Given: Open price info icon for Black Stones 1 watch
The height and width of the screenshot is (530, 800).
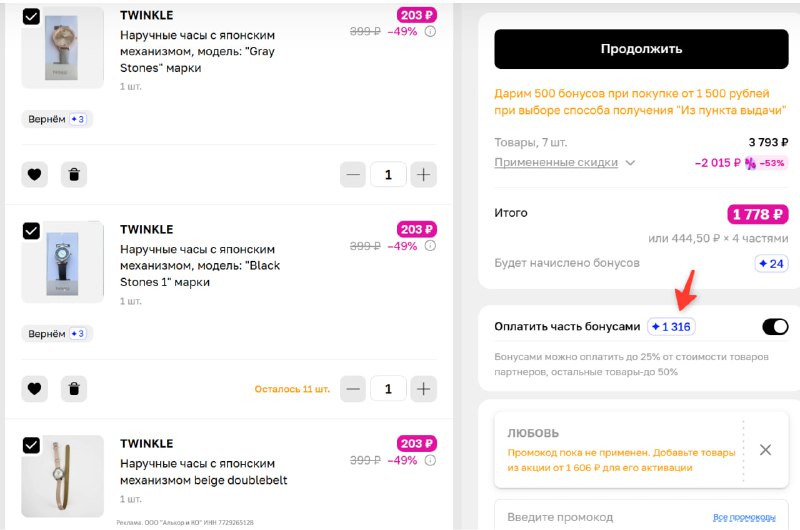Looking at the screenshot, I should tap(430, 245).
